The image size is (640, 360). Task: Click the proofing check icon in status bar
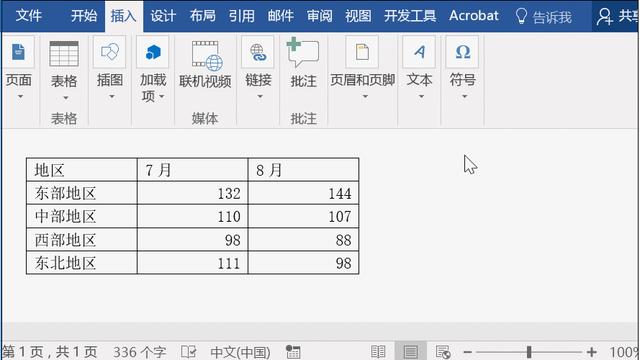189,351
